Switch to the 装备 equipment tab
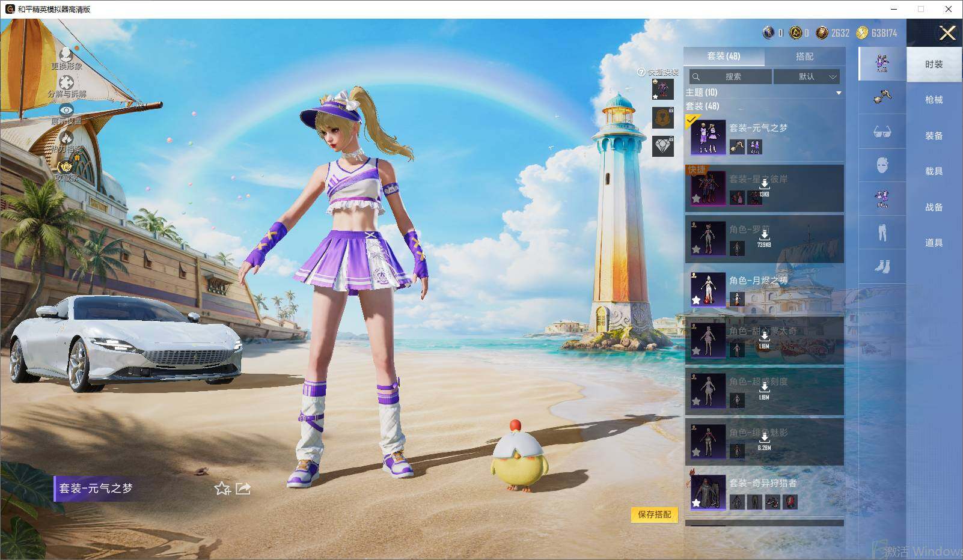The width and height of the screenshot is (963, 560). click(934, 136)
